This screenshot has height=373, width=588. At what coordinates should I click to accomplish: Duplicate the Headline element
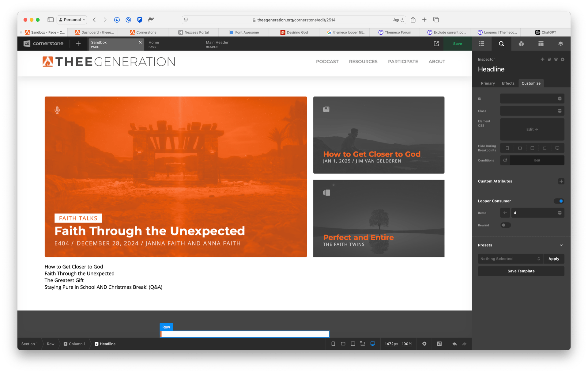[549, 59]
